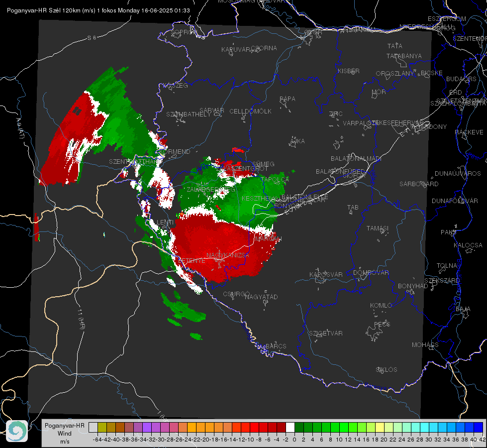Click the 'BICSKE' town label
The image size is (487, 448).
point(431,73)
